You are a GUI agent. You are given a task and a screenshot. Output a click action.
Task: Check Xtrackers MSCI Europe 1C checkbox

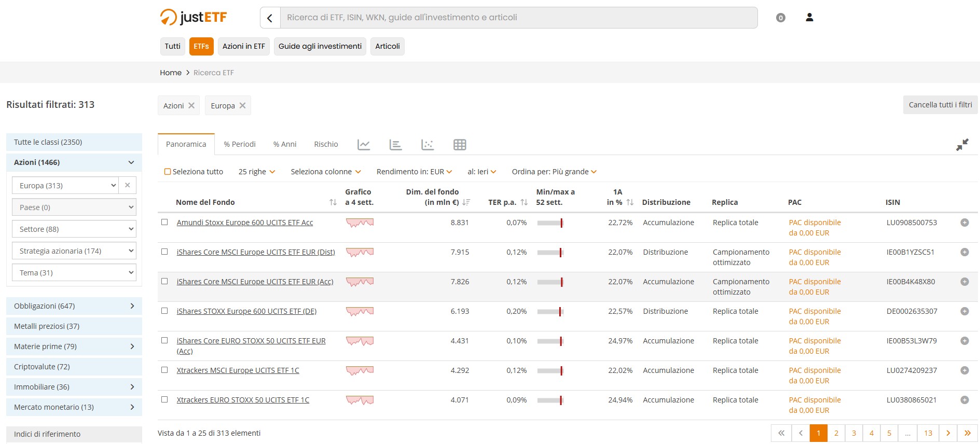click(164, 370)
